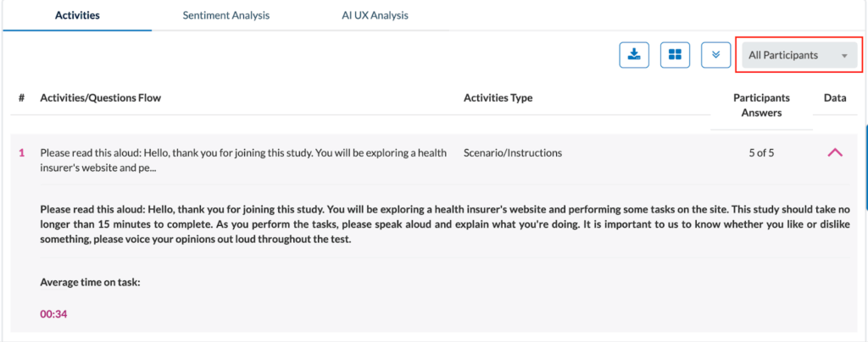Viewport: 868px width, 342px height.
Task: Expand all activities with double-chevron icon
Action: tap(716, 55)
